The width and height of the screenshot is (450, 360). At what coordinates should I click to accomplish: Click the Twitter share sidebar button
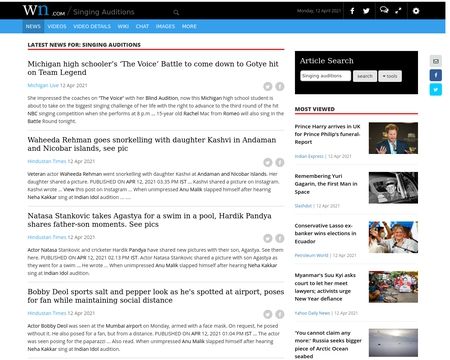[436, 90]
